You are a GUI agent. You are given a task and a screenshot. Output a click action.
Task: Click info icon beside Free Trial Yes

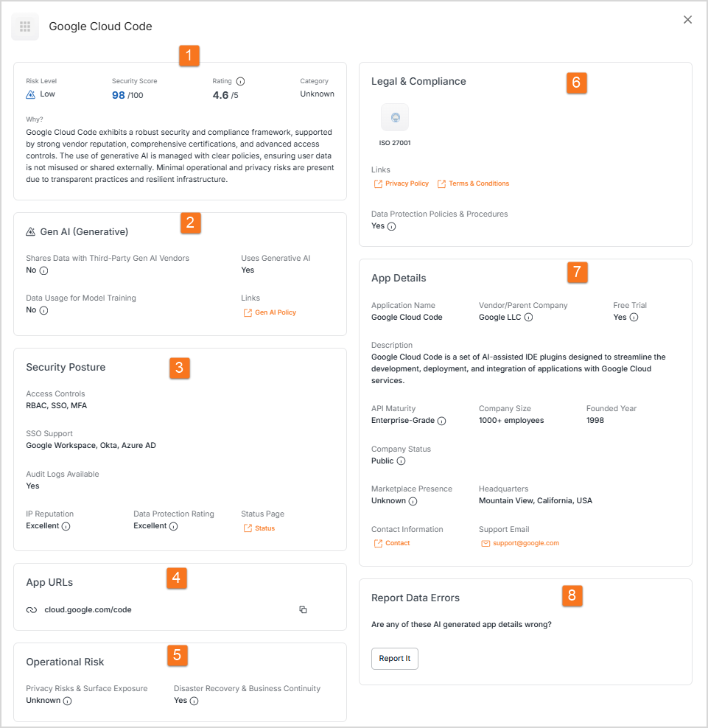coord(634,318)
